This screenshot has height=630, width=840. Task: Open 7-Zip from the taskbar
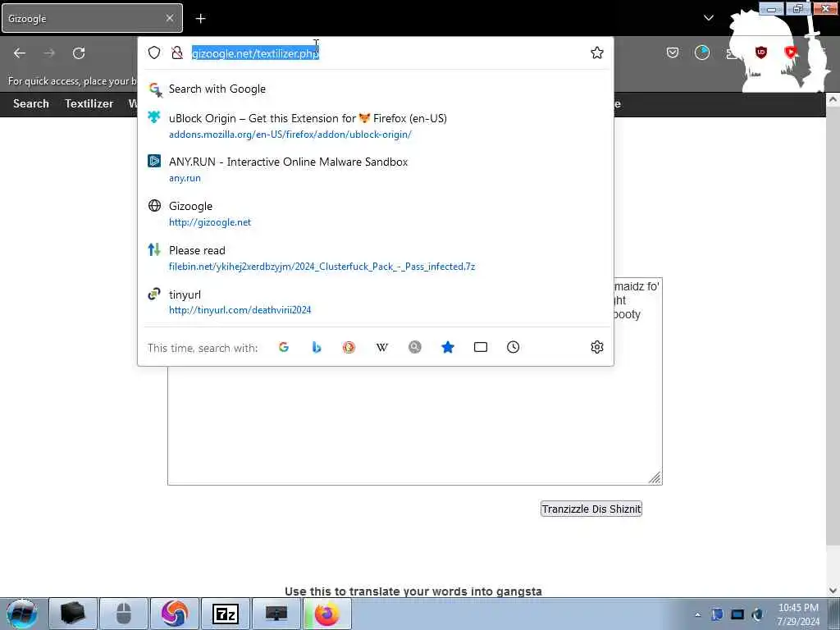click(x=226, y=614)
